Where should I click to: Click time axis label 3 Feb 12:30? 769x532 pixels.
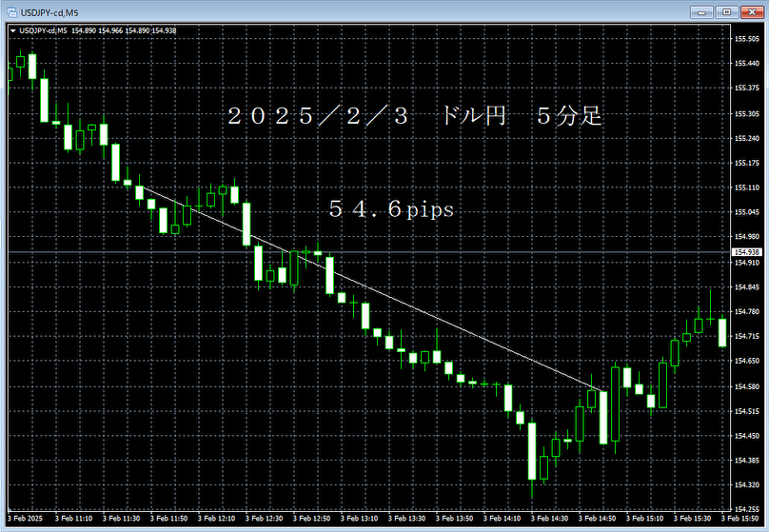(x=264, y=519)
